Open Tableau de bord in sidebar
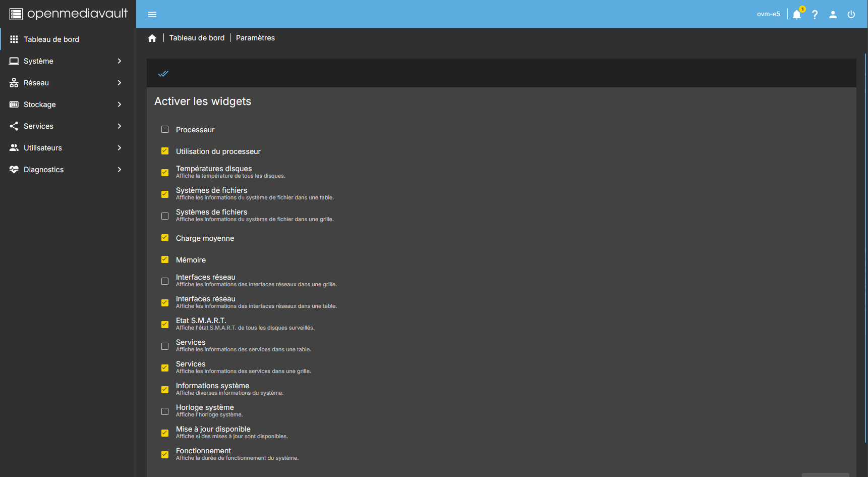Viewport: 868px width, 477px height. (x=51, y=39)
